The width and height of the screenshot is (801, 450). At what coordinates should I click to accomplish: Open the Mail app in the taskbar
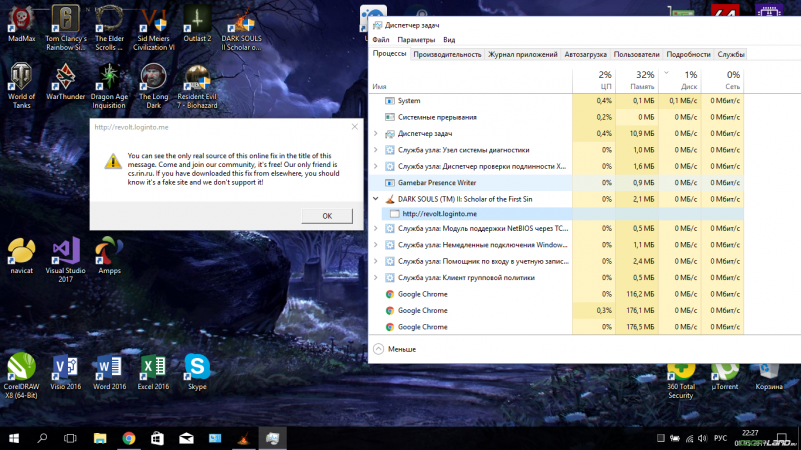[186, 438]
